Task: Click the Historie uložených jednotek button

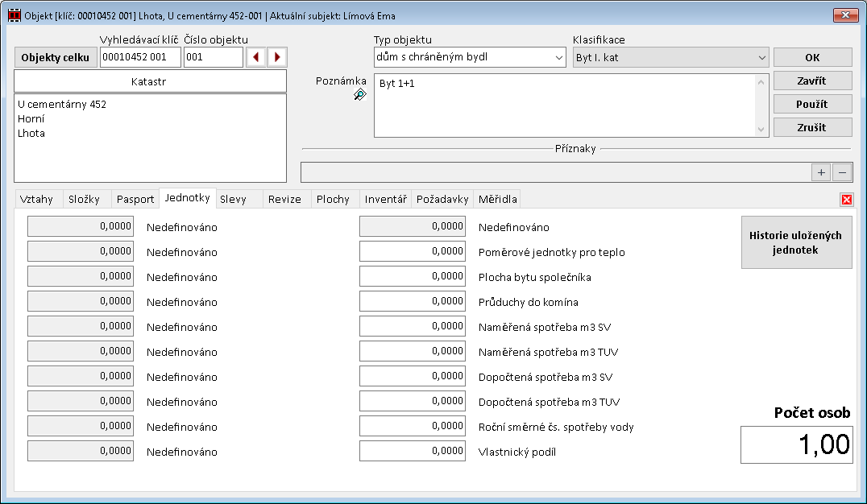Action: pyautogui.click(x=796, y=242)
